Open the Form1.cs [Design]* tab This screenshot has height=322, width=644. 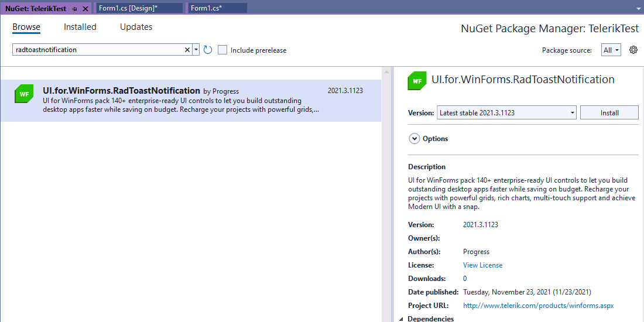[x=139, y=8]
